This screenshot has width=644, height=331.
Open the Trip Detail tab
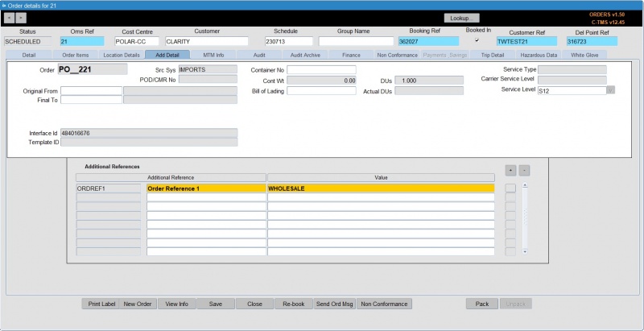click(x=493, y=55)
